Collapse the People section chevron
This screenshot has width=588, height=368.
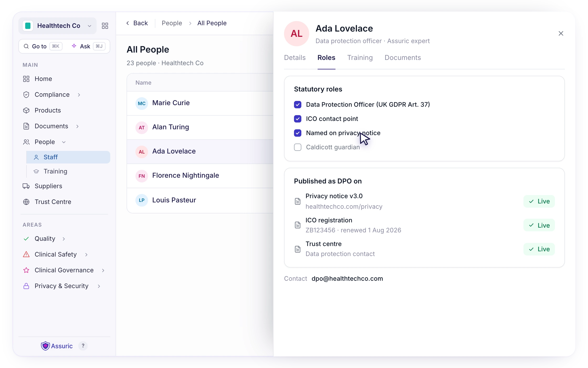click(x=64, y=142)
